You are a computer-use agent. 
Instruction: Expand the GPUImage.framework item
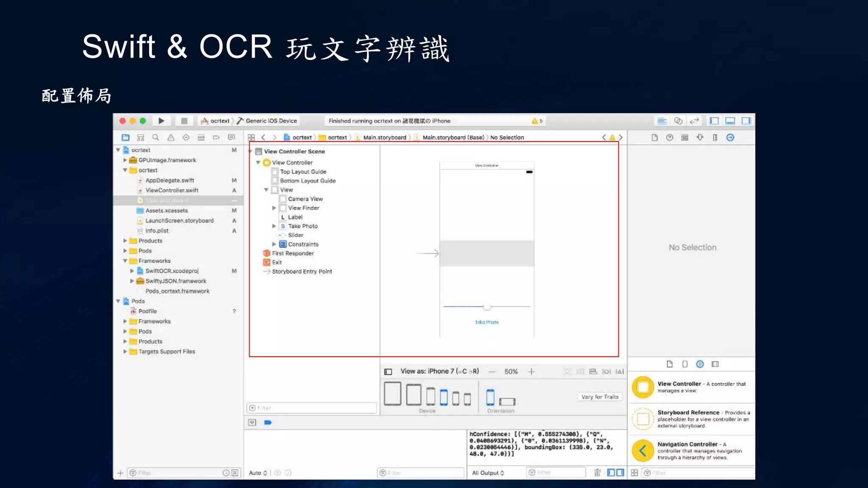(125, 160)
